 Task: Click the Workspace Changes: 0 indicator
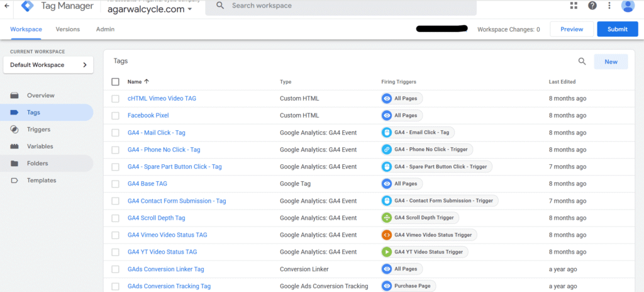(x=508, y=30)
